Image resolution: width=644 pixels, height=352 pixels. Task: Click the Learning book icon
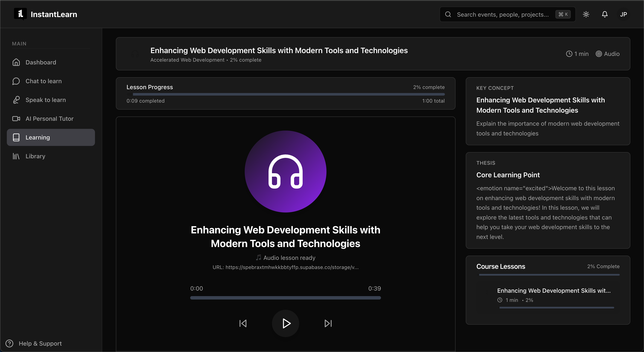click(x=16, y=137)
